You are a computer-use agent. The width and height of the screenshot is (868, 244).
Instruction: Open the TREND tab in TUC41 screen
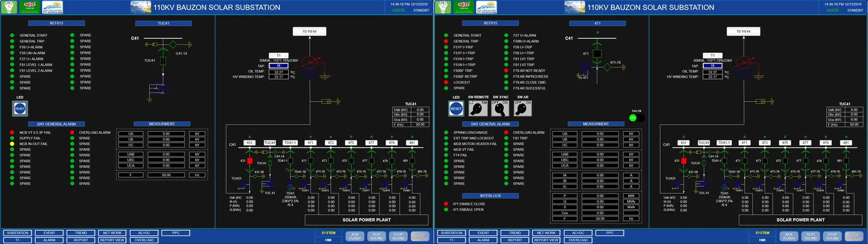(81, 233)
